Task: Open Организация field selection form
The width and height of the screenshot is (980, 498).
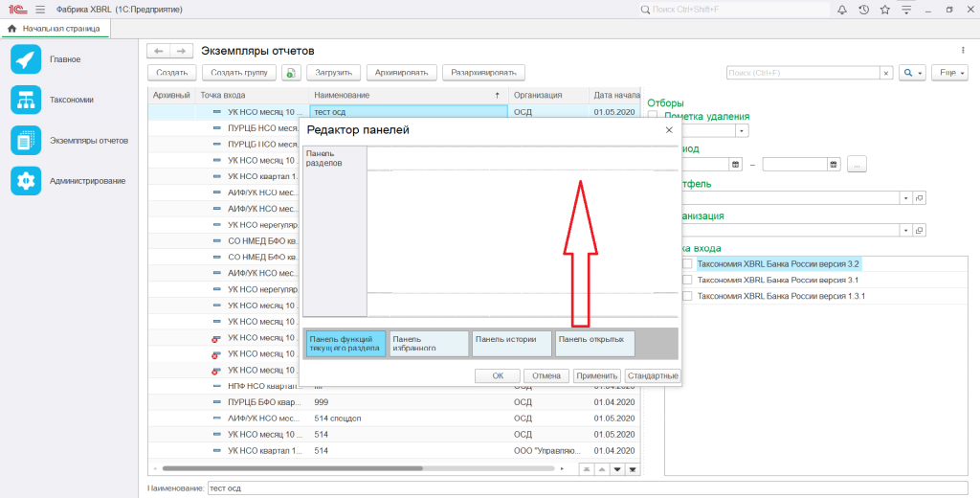Action: tap(919, 230)
